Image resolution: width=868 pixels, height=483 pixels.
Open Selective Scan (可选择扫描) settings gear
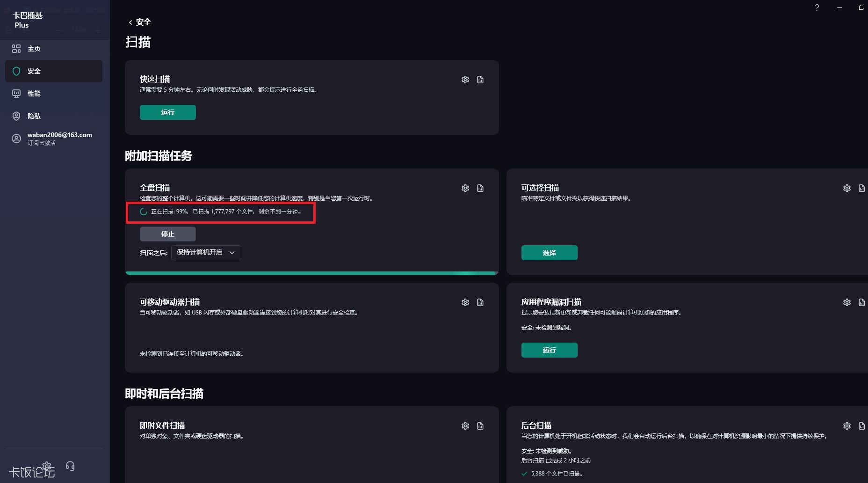click(847, 188)
